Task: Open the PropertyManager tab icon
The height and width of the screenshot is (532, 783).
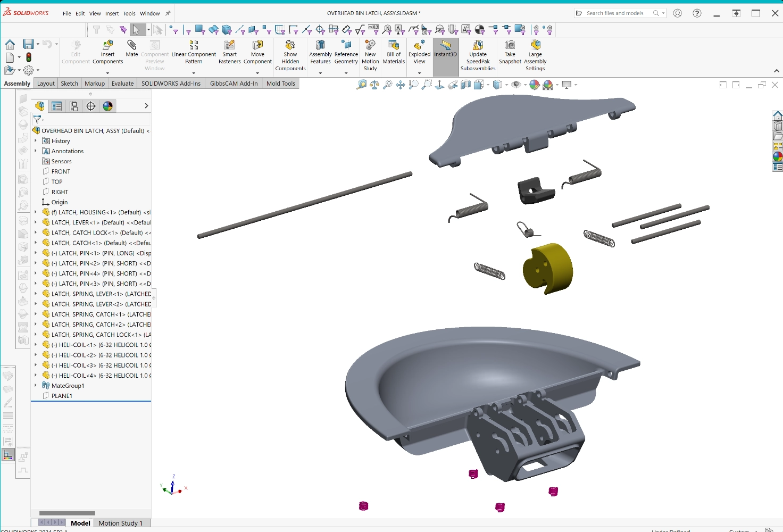Action: tap(57, 106)
